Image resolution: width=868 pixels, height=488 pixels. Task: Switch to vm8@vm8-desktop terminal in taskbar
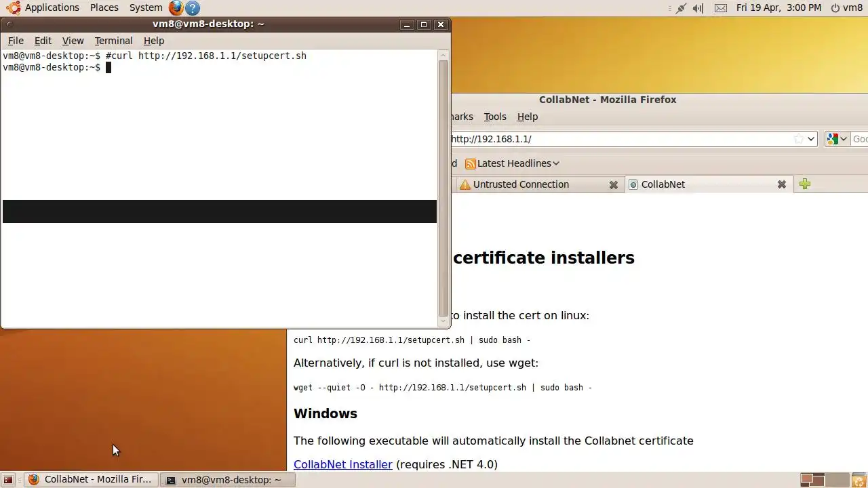point(229,480)
